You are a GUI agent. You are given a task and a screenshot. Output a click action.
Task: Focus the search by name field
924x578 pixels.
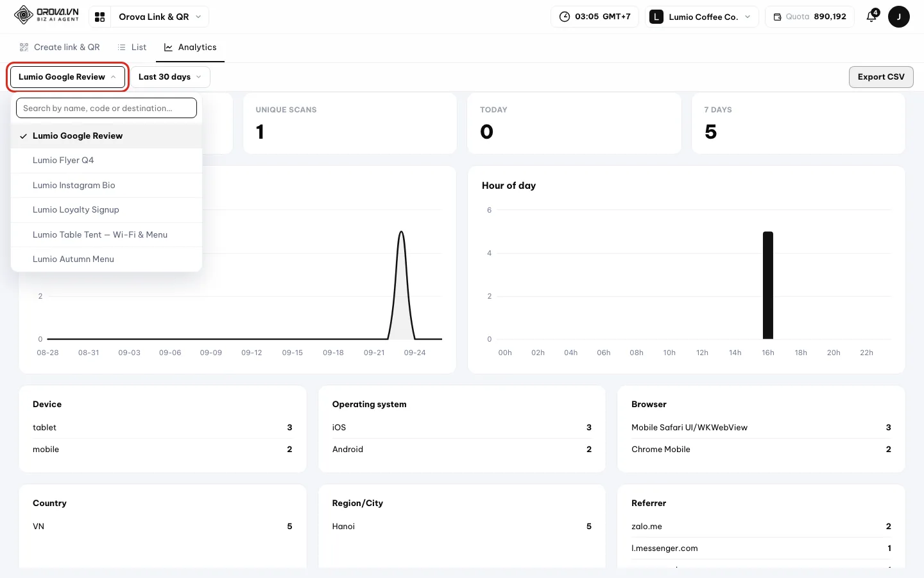pyautogui.click(x=107, y=108)
